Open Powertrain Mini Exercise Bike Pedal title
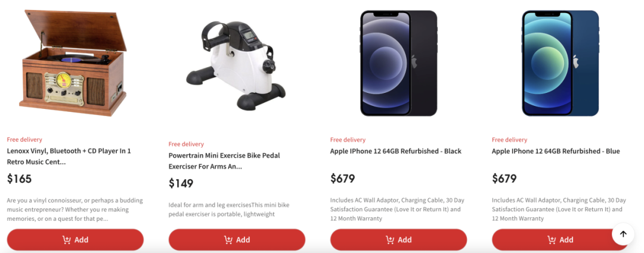This screenshot has width=644, height=253. (224, 161)
